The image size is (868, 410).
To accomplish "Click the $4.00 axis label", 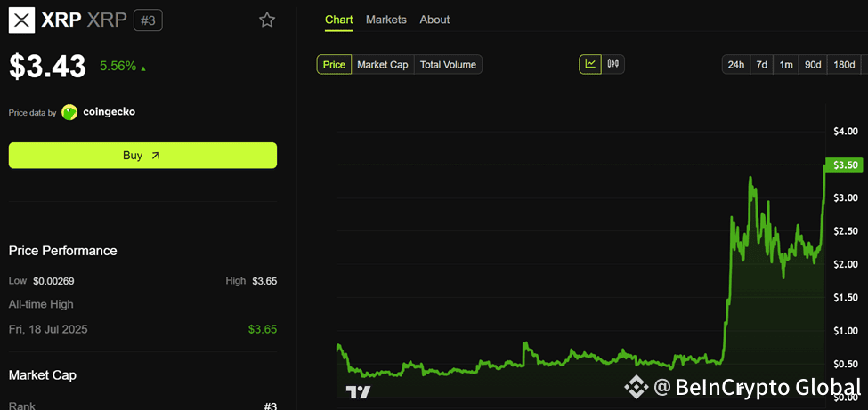I will pyautogui.click(x=846, y=131).
